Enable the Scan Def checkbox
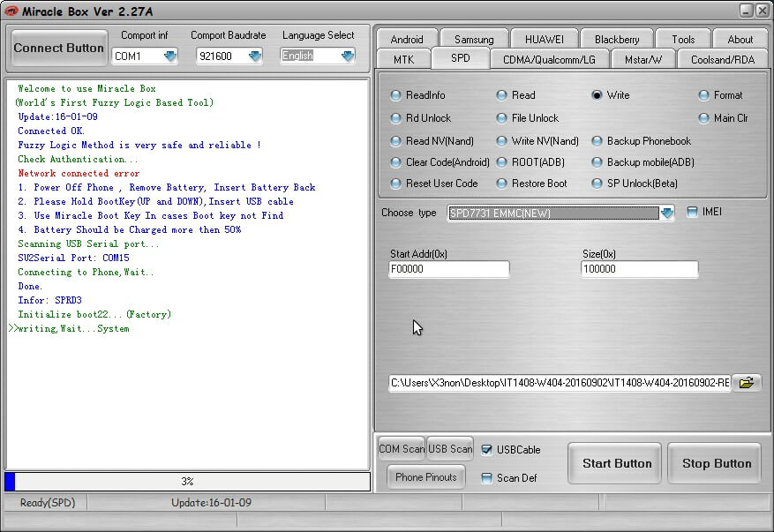The width and height of the screenshot is (774, 532). click(x=486, y=478)
